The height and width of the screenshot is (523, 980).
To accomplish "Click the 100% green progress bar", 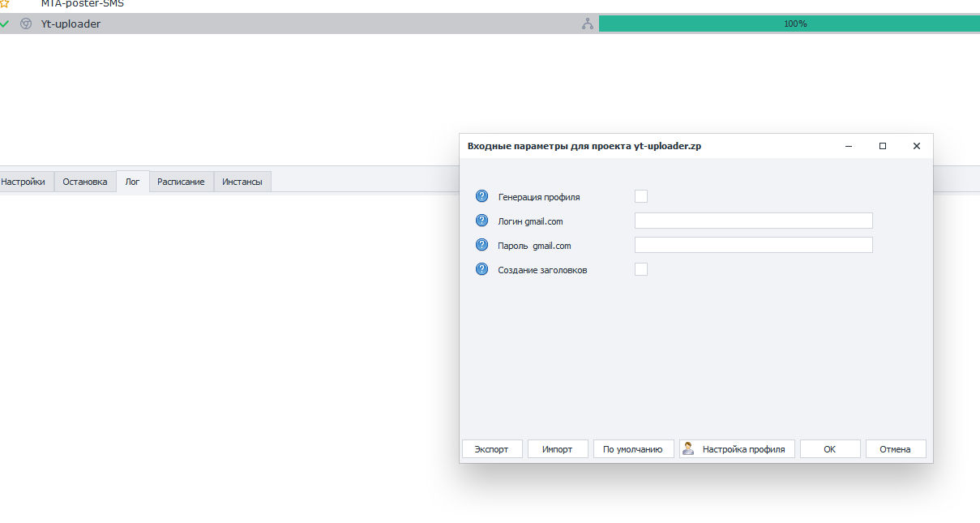I will [790, 24].
